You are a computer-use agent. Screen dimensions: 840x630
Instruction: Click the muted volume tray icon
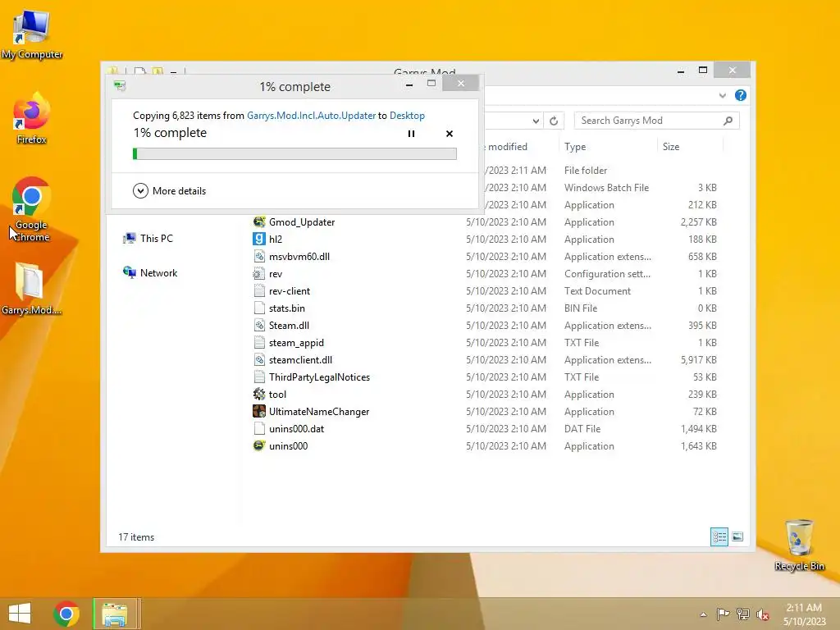[x=762, y=614]
